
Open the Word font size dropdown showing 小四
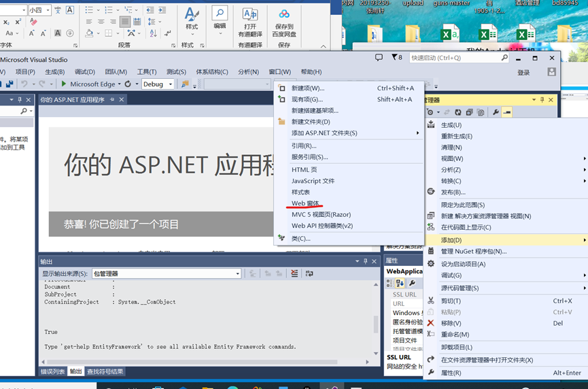[x=48, y=10]
